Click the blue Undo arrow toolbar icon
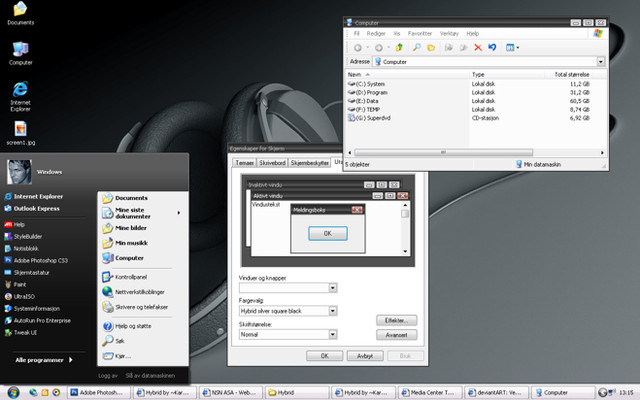Image resolution: width=640 pixels, height=400 pixels. pyautogui.click(x=492, y=47)
